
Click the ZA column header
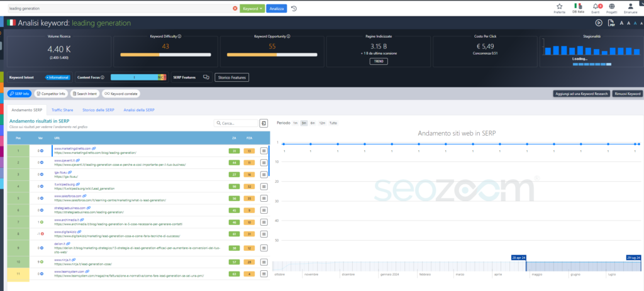pos(234,138)
